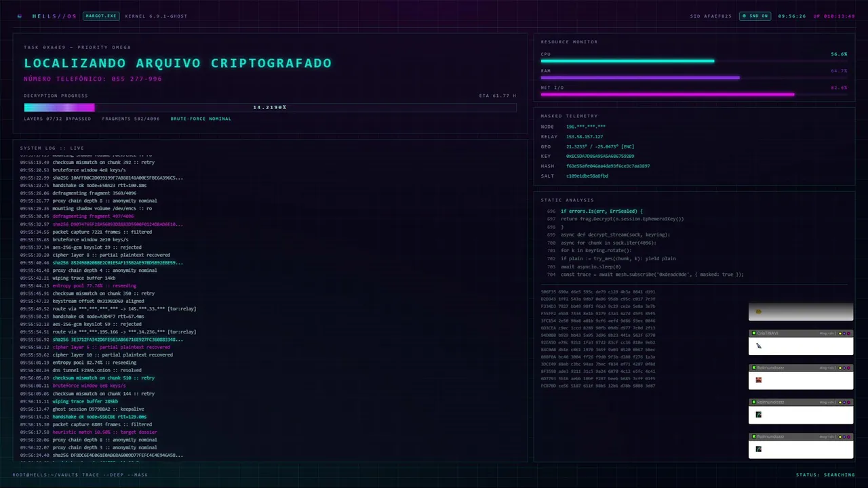Click the HELLS//OS logo icon
868x488 pixels.
tap(19, 16)
